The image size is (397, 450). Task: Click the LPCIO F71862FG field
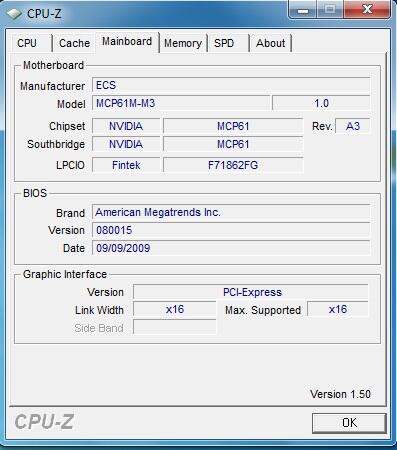tap(233, 165)
